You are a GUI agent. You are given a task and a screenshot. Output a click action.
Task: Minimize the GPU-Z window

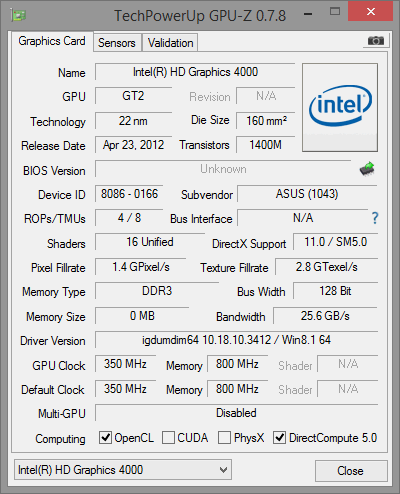(x=308, y=14)
